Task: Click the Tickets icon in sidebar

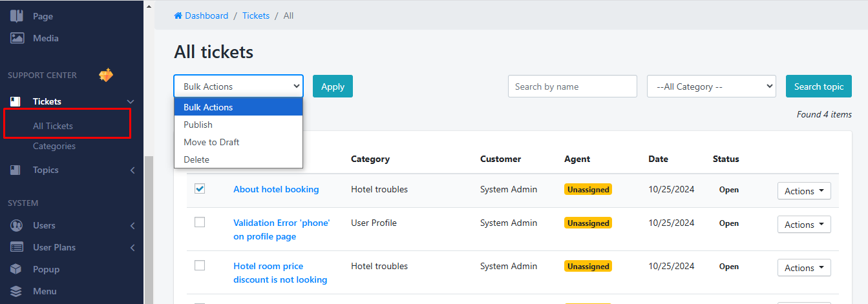Action: [16, 101]
